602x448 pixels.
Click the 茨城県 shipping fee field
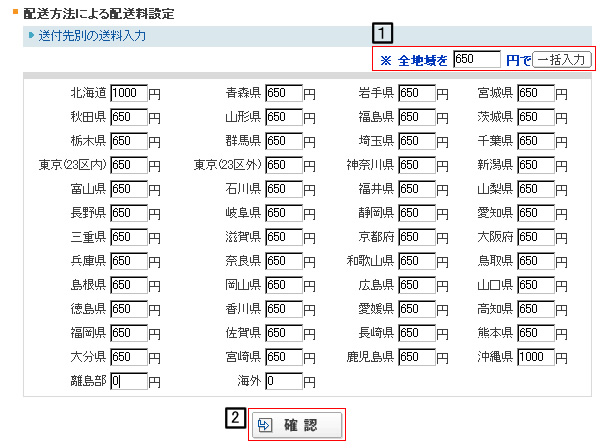tap(536, 117)
